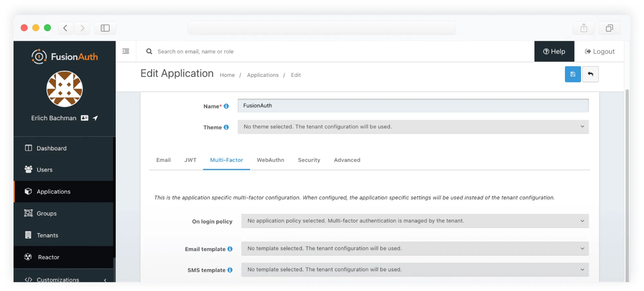The height and width of the screenshot is (291, 644).
Task: Click the browser back navigation button
Action: click(66, 28)
